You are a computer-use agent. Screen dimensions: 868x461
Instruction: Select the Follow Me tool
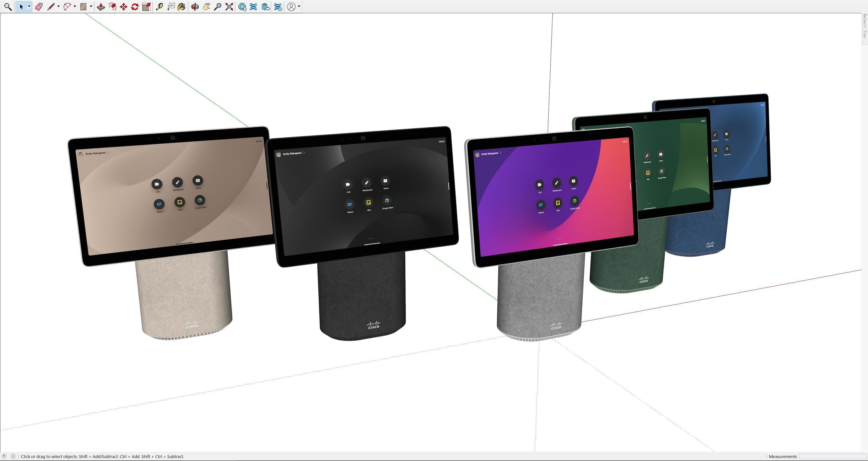[x=112, y=6]
